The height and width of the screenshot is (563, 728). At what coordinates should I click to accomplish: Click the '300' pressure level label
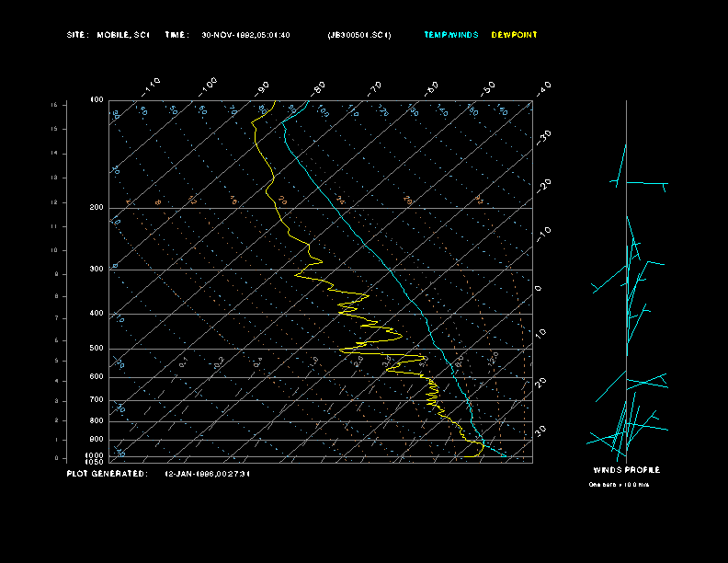[x=97, y=269]
